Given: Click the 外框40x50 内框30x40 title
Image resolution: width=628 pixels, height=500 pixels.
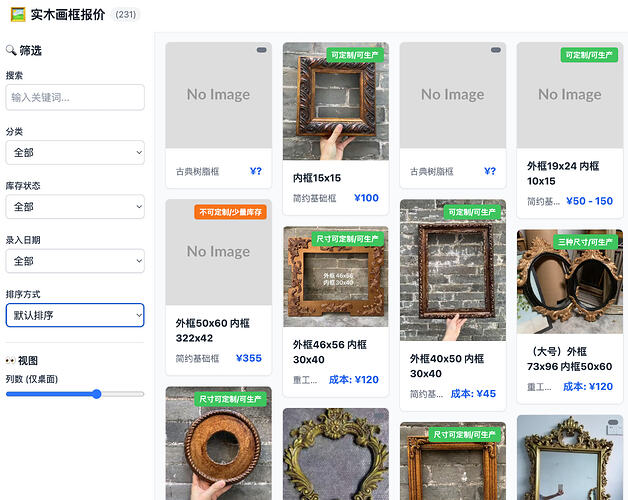Looking at the screenshot, I should pyautogui.click(x=447, y=366).
